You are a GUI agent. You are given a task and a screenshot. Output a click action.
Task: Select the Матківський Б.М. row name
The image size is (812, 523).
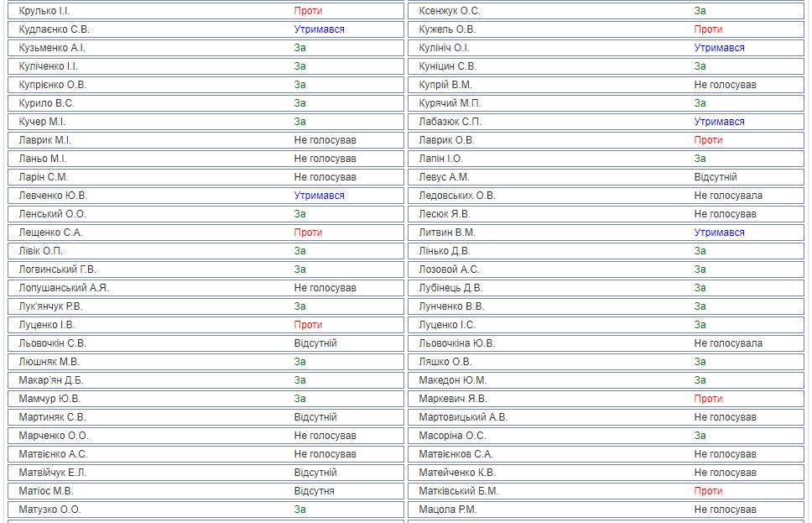click(459, 491)
